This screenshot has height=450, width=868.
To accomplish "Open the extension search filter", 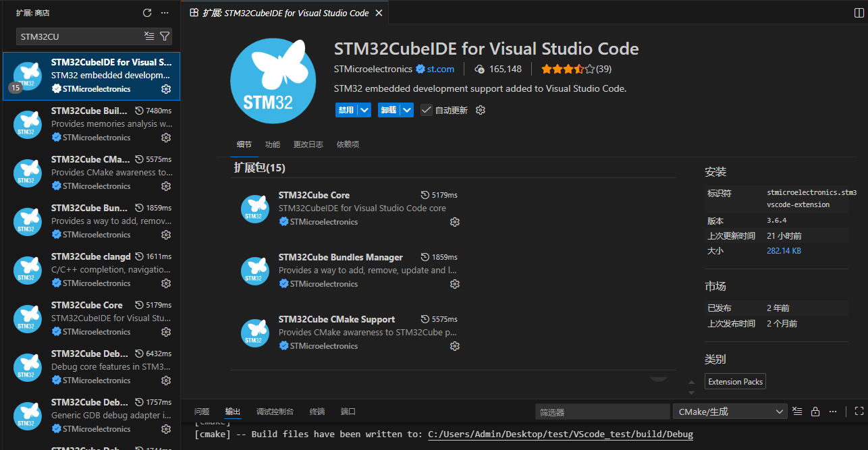I will tap(165, 36).
